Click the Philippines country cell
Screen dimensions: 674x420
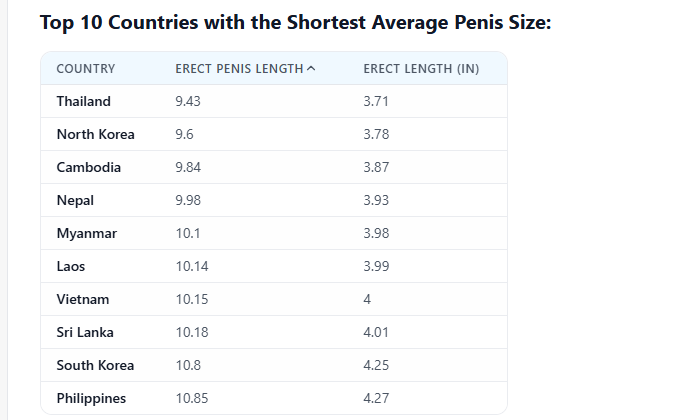click(91, 398)
